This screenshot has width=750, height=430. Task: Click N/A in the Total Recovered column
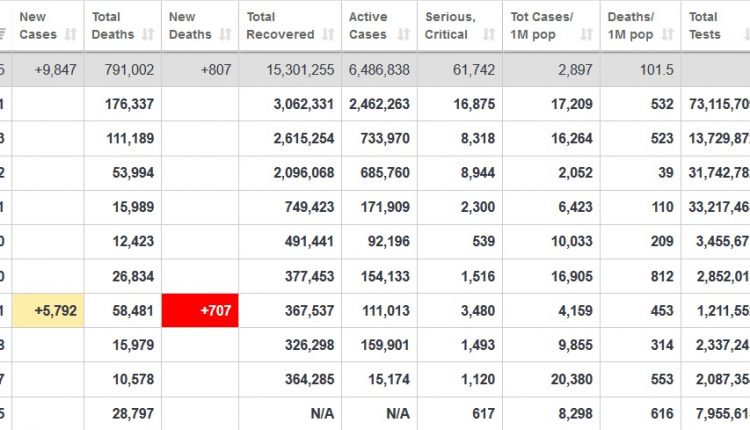click(320, 413)
